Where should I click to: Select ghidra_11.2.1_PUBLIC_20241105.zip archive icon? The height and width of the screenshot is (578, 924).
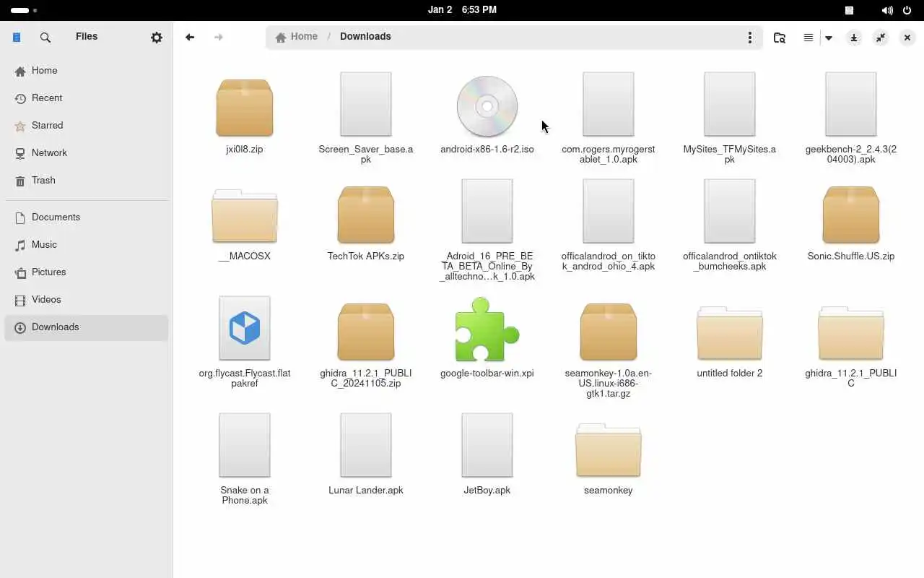[x=366, y=331]
